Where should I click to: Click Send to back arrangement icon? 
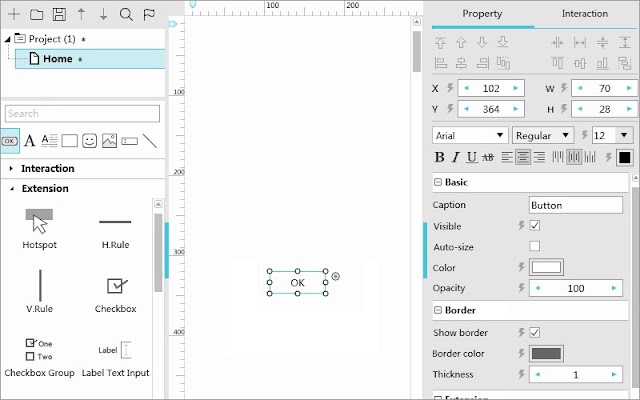tap(503, 42)
